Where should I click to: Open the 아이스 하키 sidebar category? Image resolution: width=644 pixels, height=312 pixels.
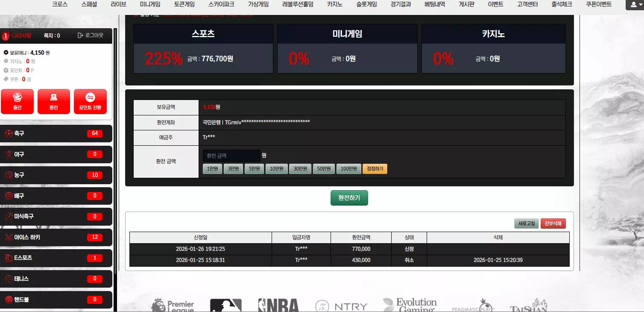pos(56,237)
